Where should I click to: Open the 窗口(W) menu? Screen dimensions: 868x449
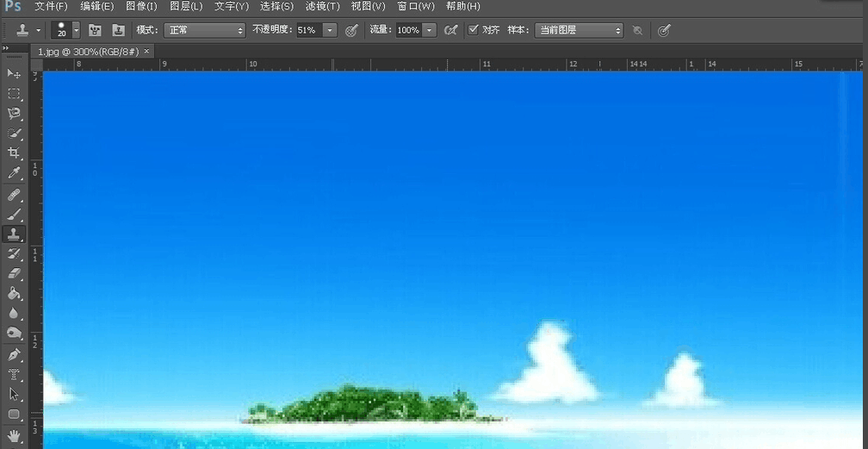(x=416, y=7)
